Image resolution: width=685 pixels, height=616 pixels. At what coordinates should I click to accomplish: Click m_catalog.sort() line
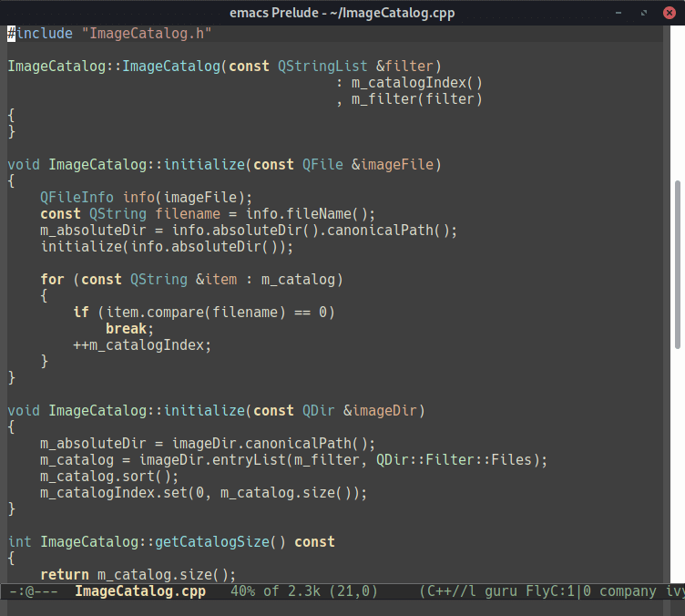(x=109, y=477)
